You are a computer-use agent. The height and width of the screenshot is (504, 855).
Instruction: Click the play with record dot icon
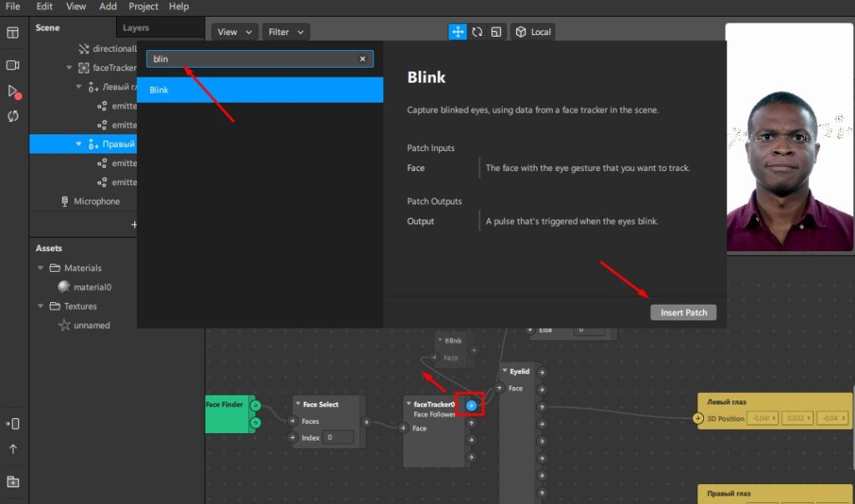pos(13,91)
